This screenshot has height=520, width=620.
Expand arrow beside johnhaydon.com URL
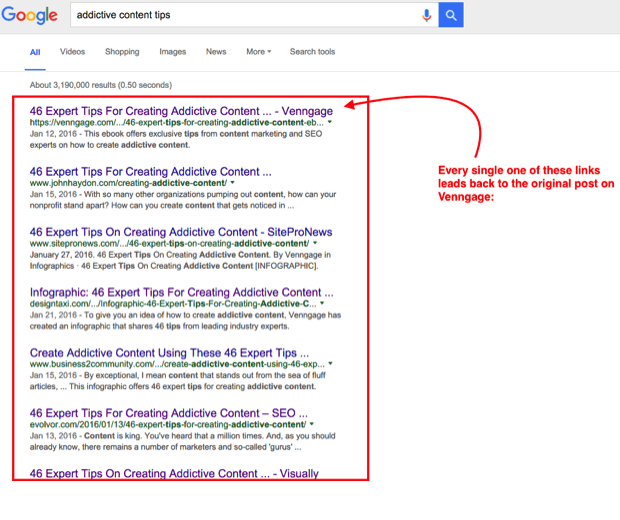tap(233, 184)
